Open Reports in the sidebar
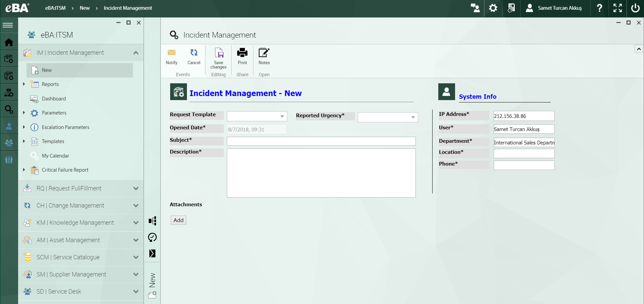The height and width of the screenshot is (304, 644). [50, 84]
